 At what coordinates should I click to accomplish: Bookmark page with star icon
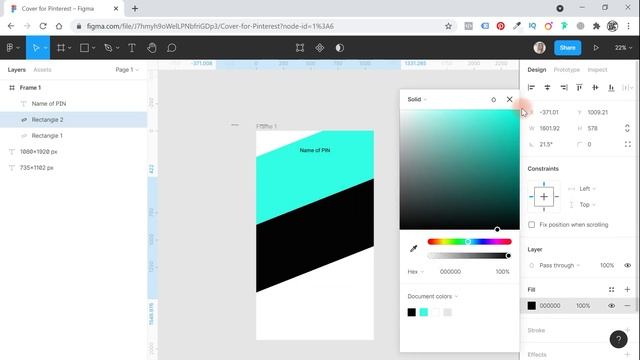click(x=448, y=26)
